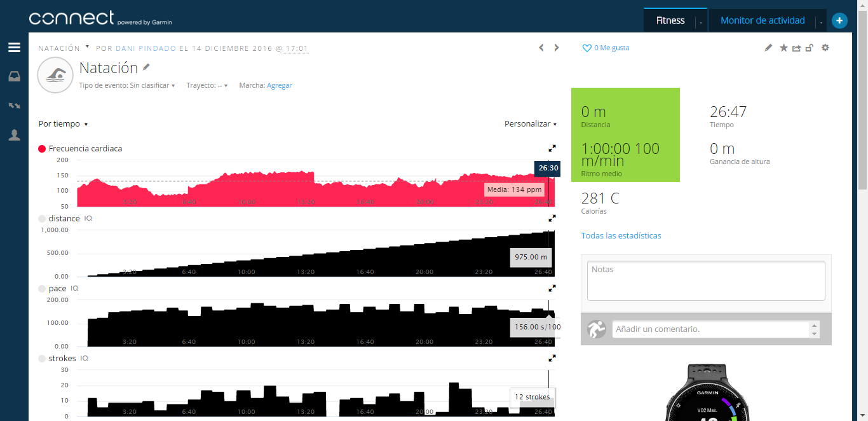Click the 26:47 Tiempo stat
The height and width of the screenshot is (421, 868).
point(728,117)
